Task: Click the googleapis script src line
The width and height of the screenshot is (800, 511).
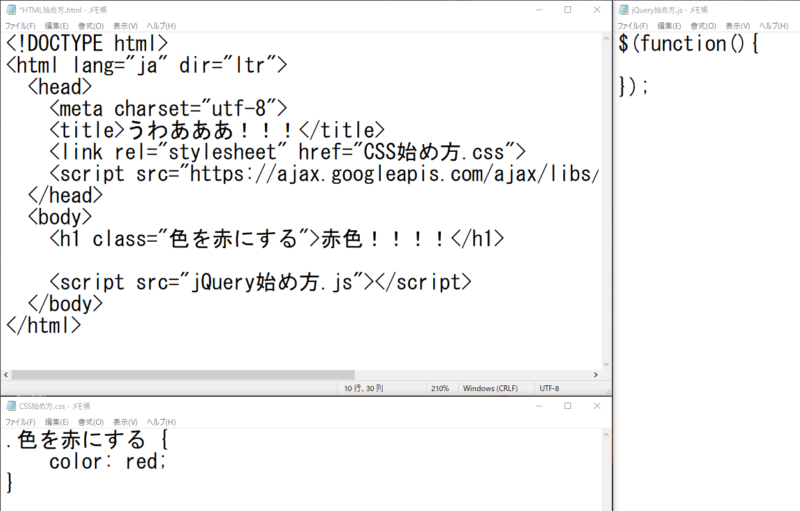Action: [324, 174]
